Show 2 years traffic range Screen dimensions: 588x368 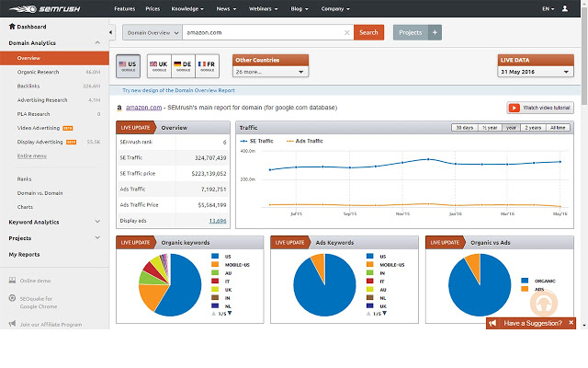point(533,128)
